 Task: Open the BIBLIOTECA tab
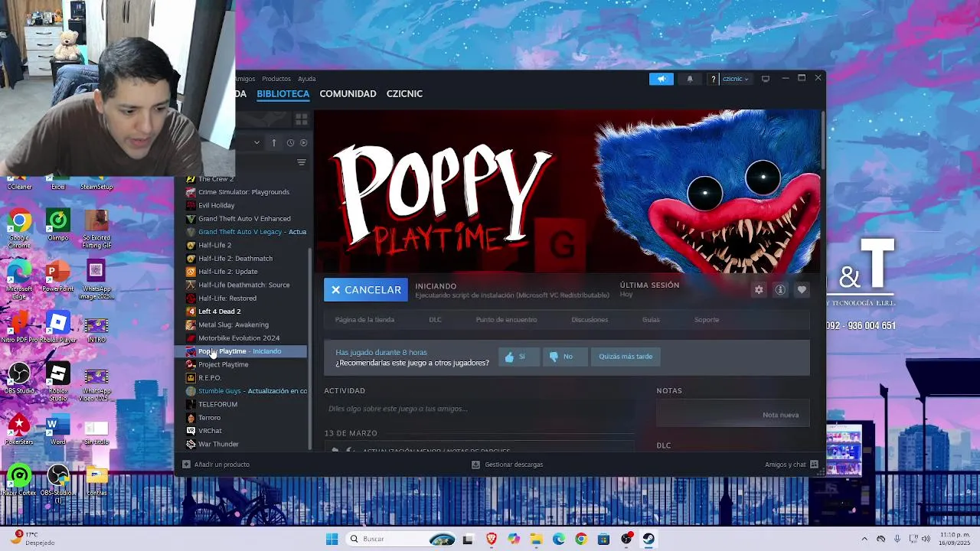coord(283,93)
